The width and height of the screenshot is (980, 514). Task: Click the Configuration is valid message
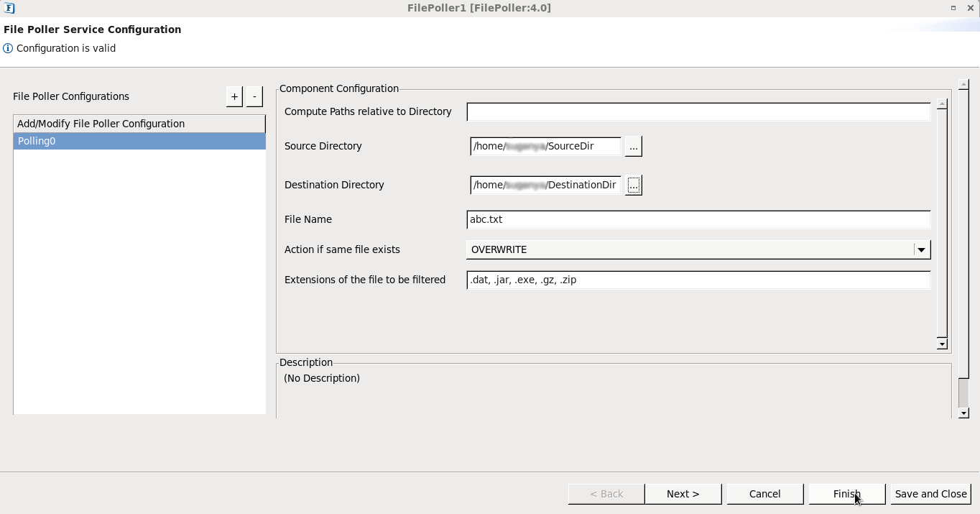click(66, 49)
